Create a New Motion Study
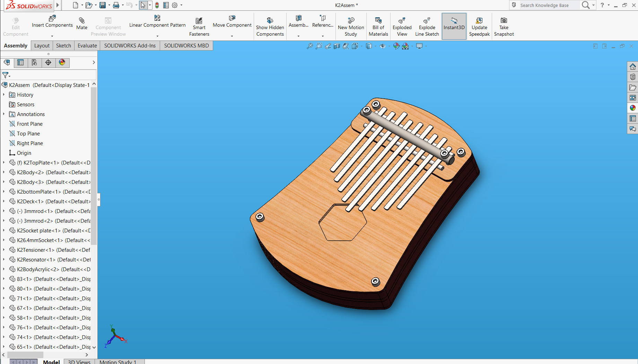Viewport: 638px width, 364px height. (x=351, y=26)
